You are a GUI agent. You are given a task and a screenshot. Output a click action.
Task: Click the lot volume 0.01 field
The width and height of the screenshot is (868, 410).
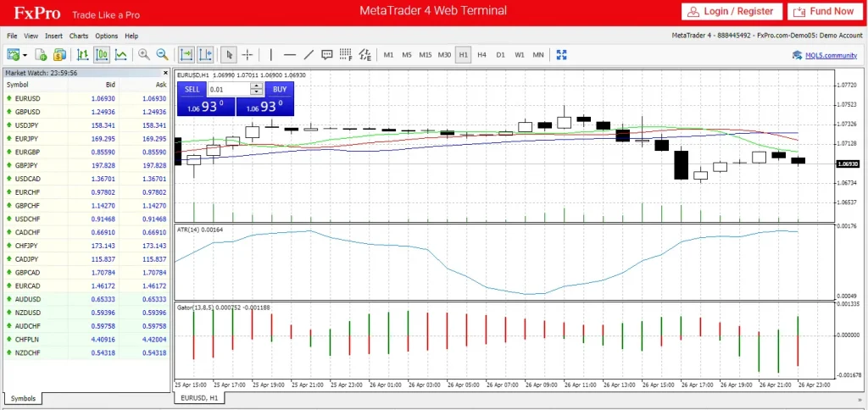coord(229,89)
